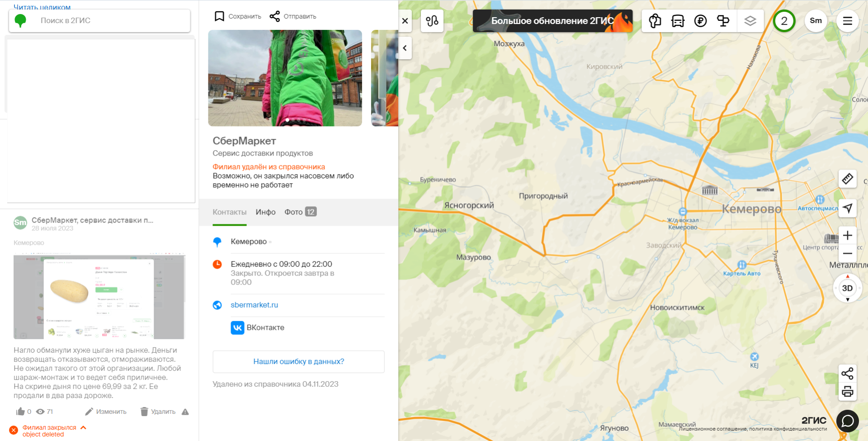
Task: Zoom out on the map
Action: [847, 253]
